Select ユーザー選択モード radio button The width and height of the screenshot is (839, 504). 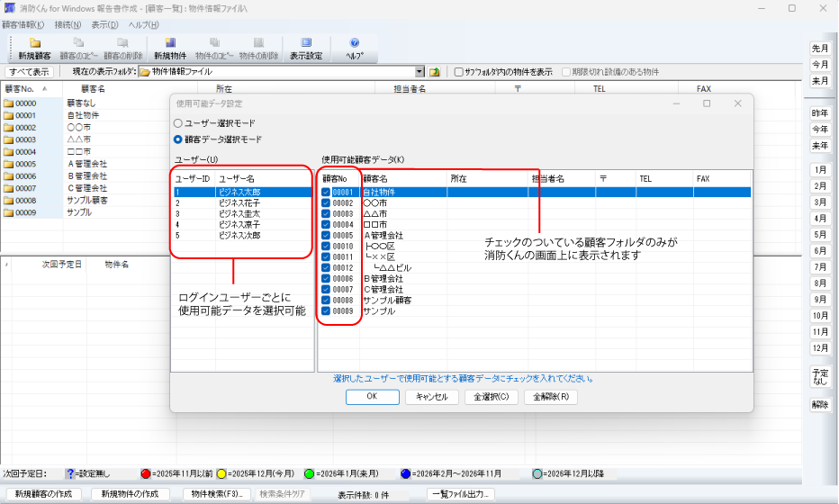[x=178, y=122]
